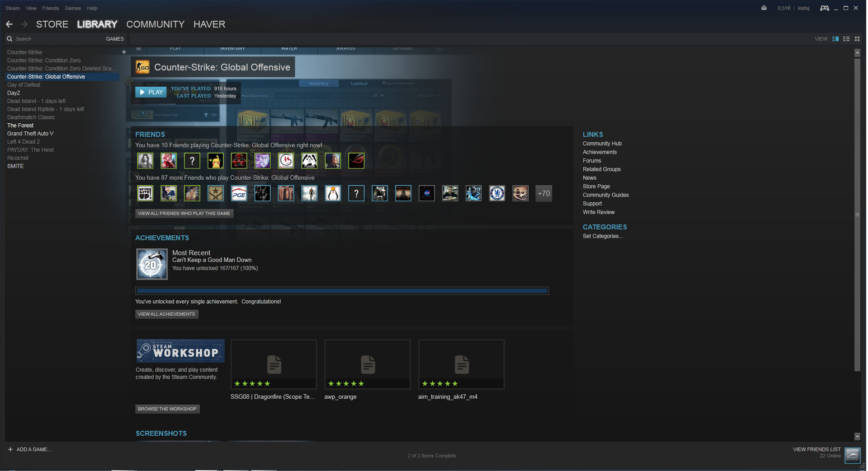Image resolution: width=868 pixels, height=471 pixels.
Task: Click the forward navigation arrow
Action: pos(24,24)
